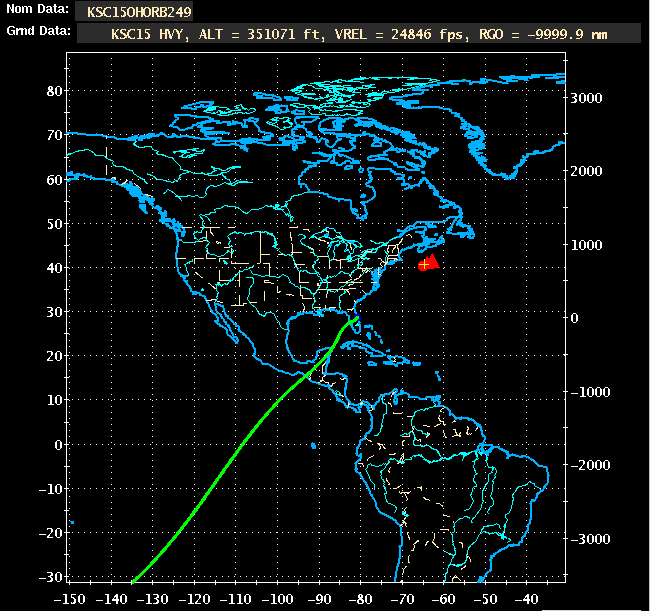Click the "Grnd Data:" label
The width and height of the screenshot is (650, 611).
[38, 31]
